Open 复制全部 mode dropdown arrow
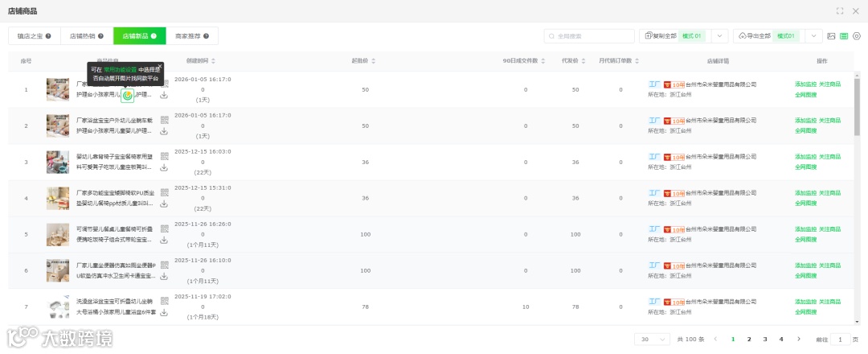 click(x=719, y=36)
